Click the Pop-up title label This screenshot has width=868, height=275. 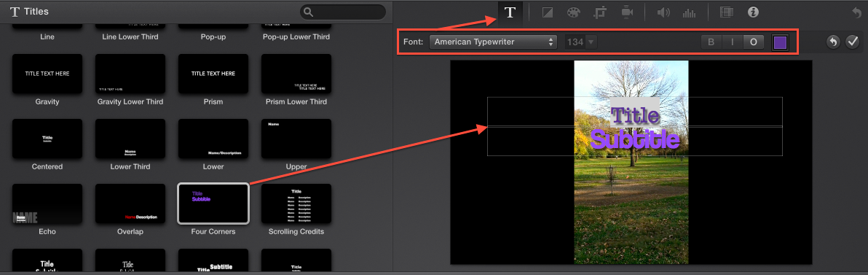pos(213,36)
